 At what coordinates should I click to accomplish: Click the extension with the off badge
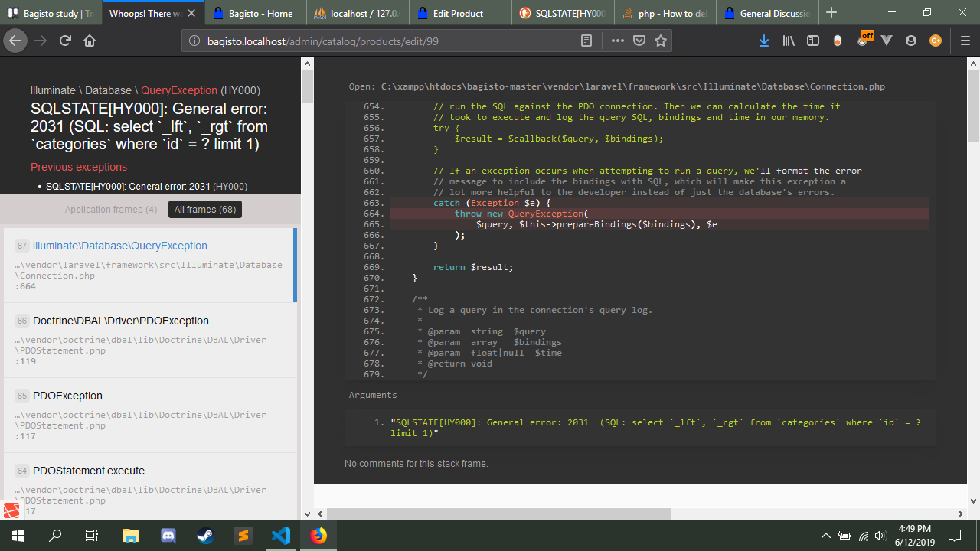tap(863, 40)
